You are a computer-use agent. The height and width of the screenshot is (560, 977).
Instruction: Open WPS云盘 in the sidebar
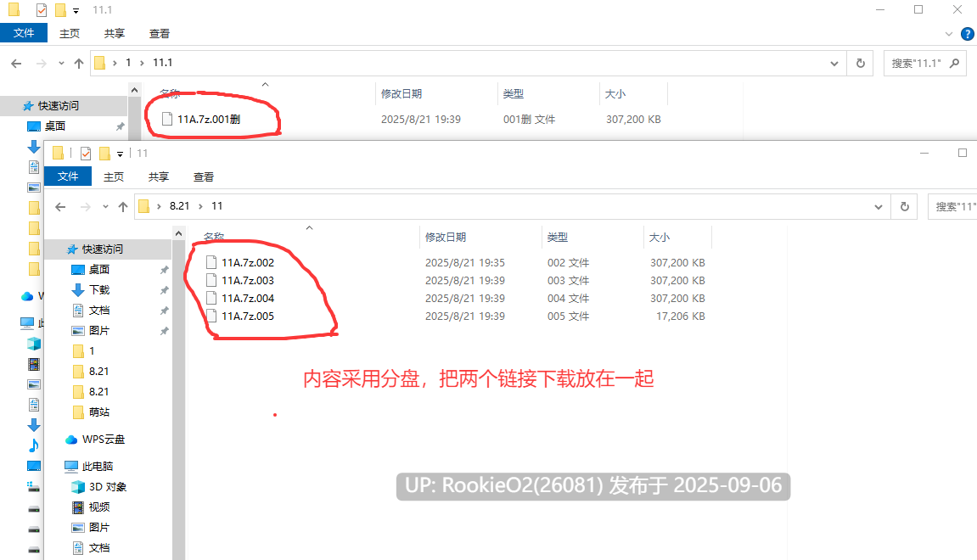[104, 440]
